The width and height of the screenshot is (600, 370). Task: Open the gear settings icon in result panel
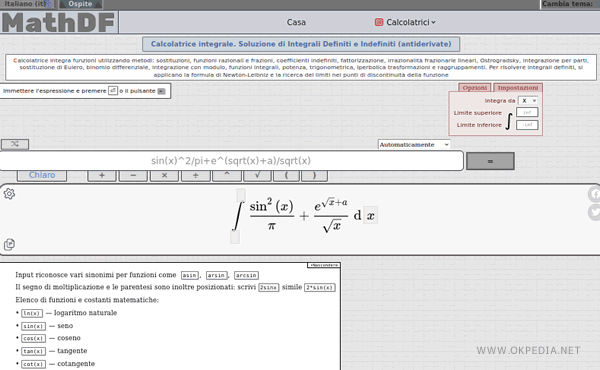click(9, 194)
